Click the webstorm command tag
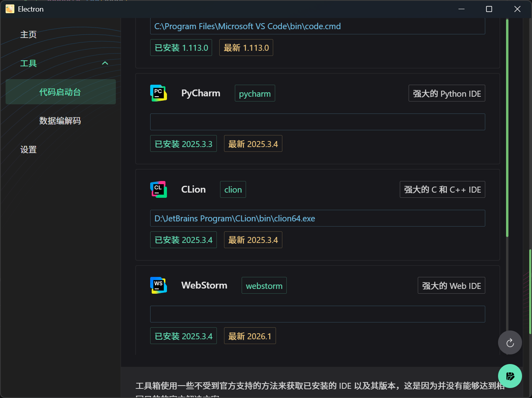This screenshot has width=532, height=398. (264, 286)
